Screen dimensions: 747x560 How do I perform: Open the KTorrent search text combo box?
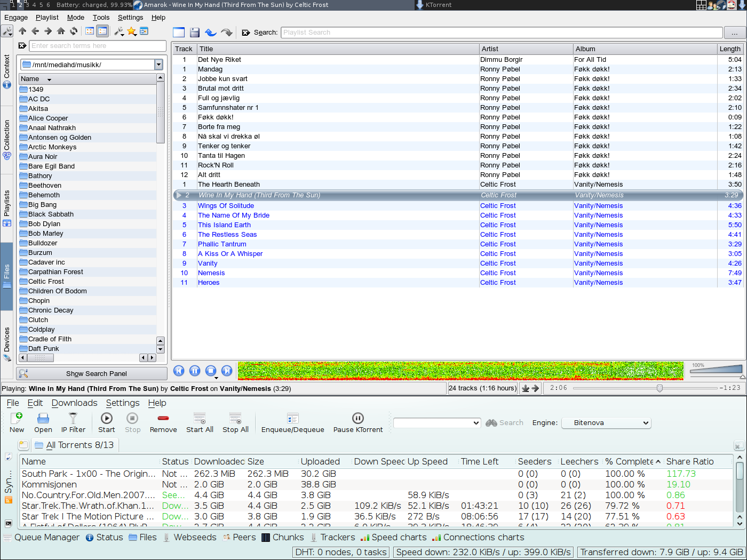(437, 423)
